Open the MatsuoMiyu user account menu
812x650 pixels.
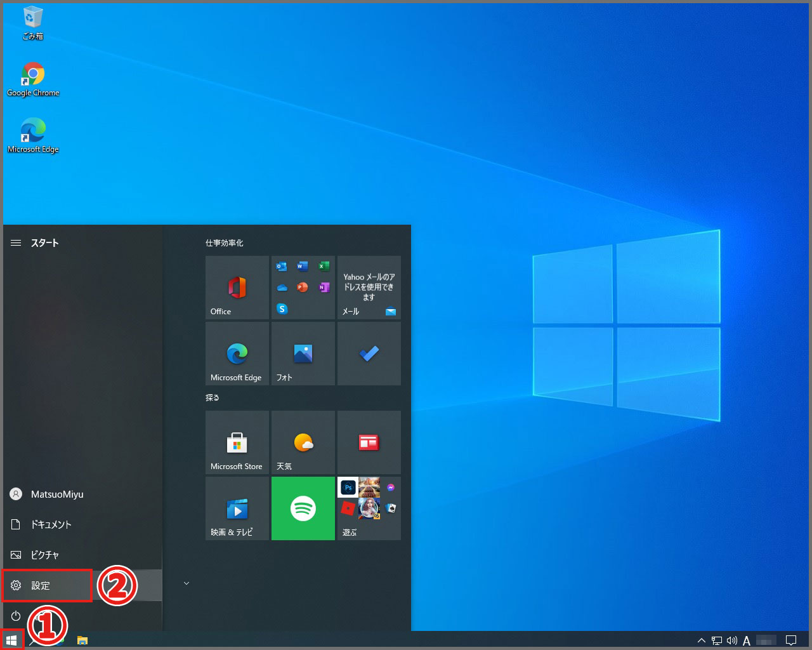81,494
